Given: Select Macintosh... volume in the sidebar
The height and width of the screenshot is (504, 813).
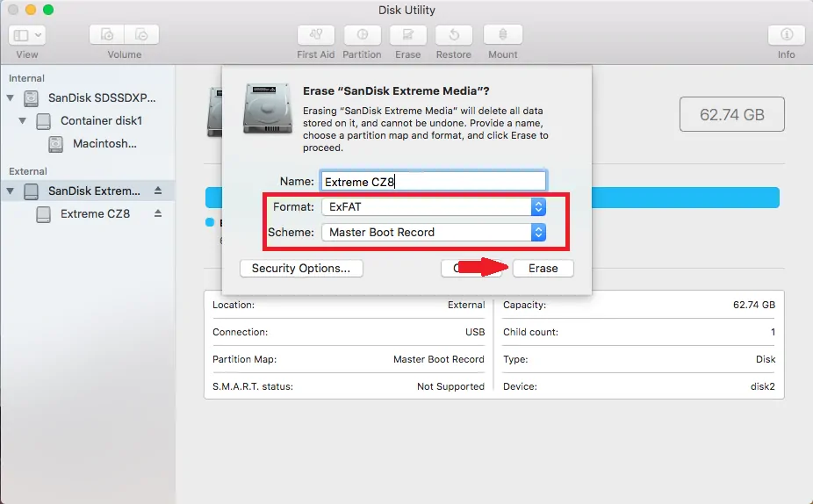Looking at the screenshot, I should pyautogui.click(x=104, y=144).
